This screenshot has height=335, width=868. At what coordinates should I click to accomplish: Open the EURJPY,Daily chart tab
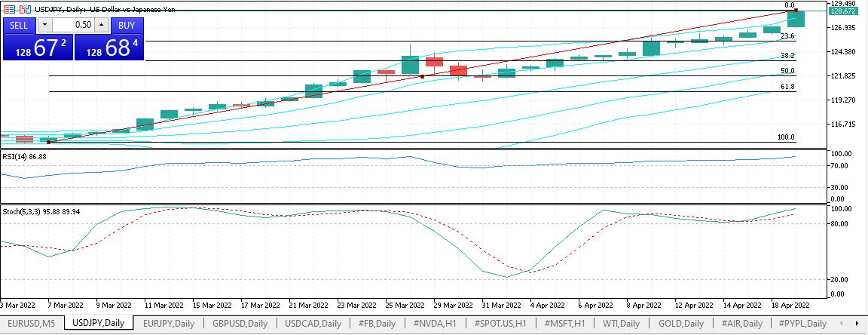pyautogui.click(x=168, y=324)
